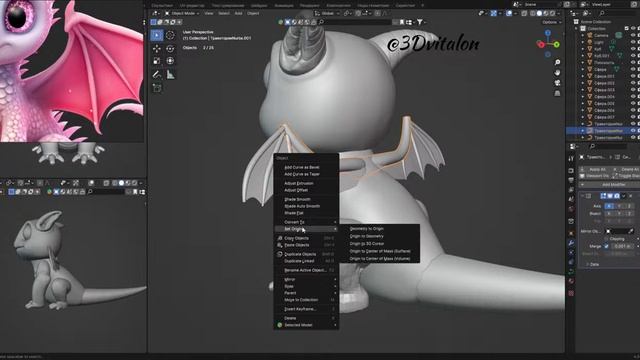Image resolution: width=640 pixels, height=360 pixels.
Task: Adjust the Merge distance 0.001 m field
Action: coord(623,246)
